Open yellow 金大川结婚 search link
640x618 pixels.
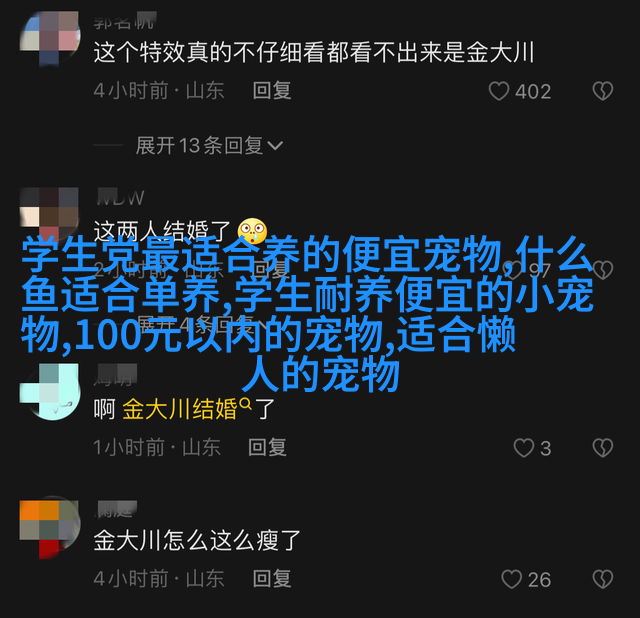(180, 409)
